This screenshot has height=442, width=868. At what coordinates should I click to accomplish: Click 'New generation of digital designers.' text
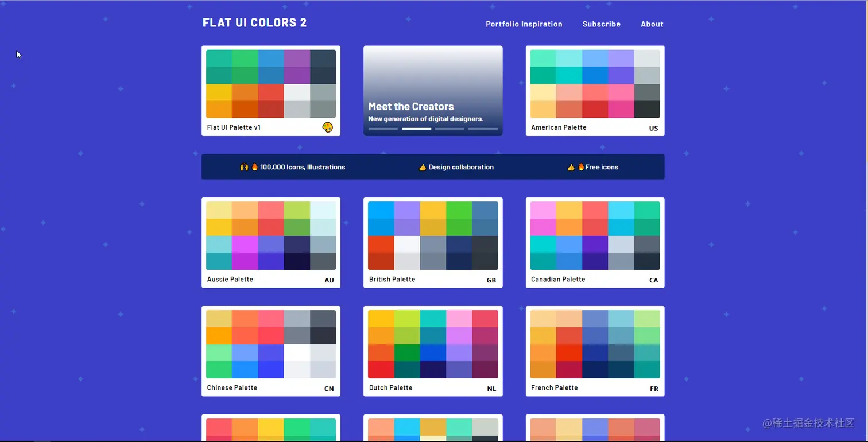(x=426, y=119)
